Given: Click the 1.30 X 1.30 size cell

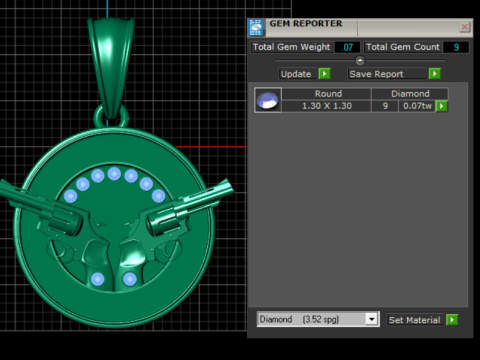Looking at the screenshot, I should 326,106.
